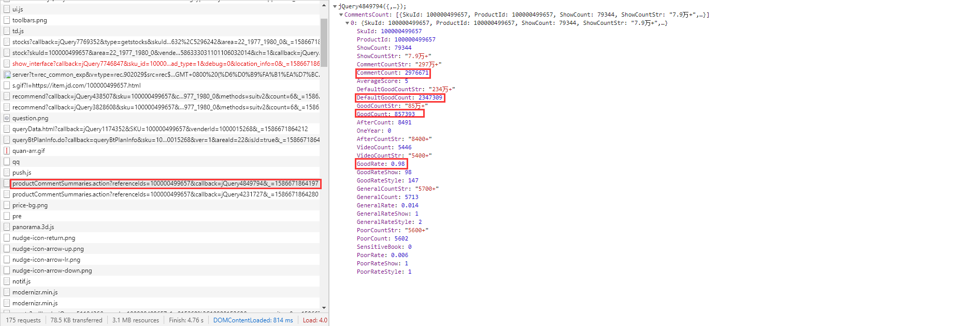980x326 pixels.
Task: Click the file icon of recommend?callback=jQuery3828608 request
Action: [7, 107]
